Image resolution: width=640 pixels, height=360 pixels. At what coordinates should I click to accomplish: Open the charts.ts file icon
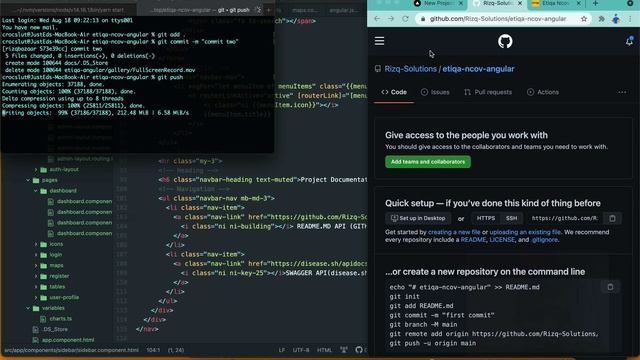(x=43, y=318)
